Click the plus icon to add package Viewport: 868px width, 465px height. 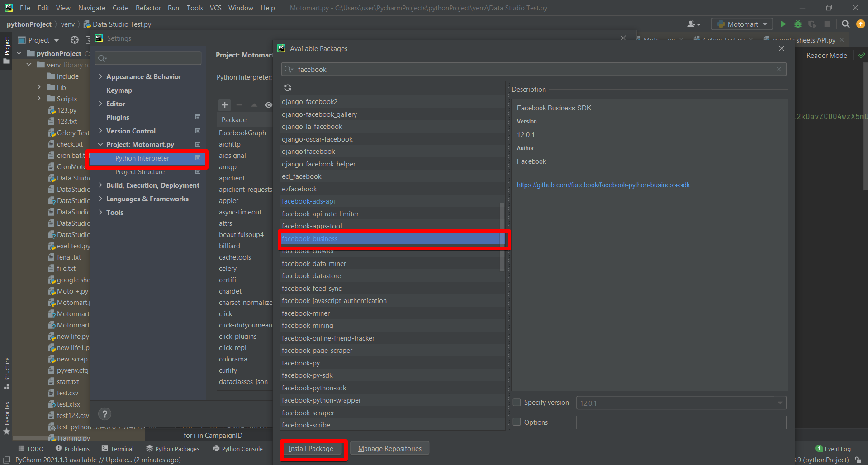(x=225, y=105)
